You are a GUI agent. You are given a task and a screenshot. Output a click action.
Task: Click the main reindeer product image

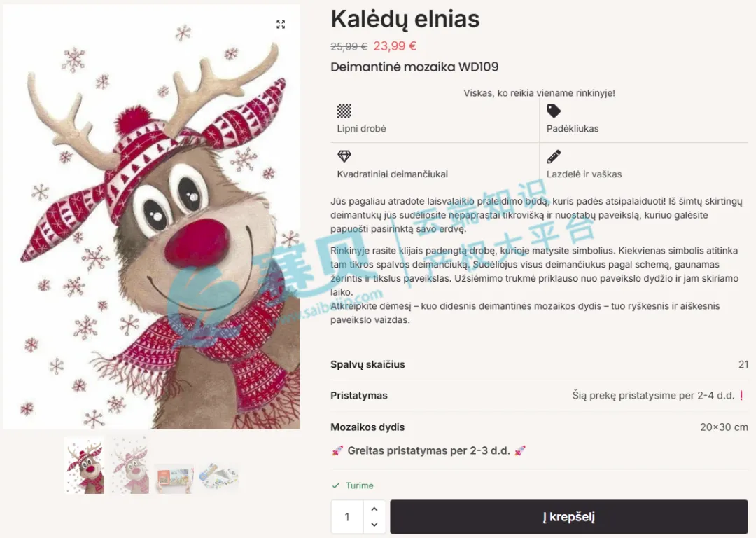coord(151,217)
